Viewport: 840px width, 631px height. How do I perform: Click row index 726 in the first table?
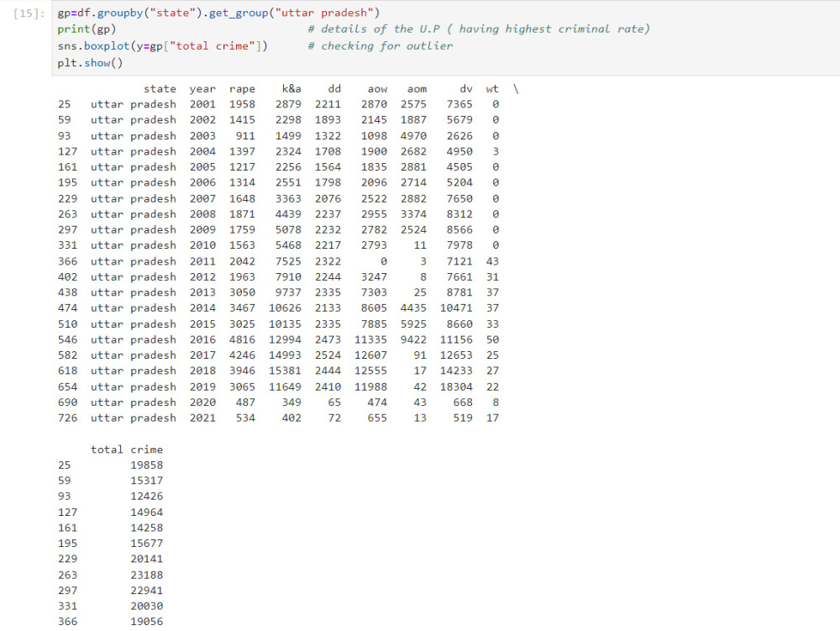pos(67,418)
